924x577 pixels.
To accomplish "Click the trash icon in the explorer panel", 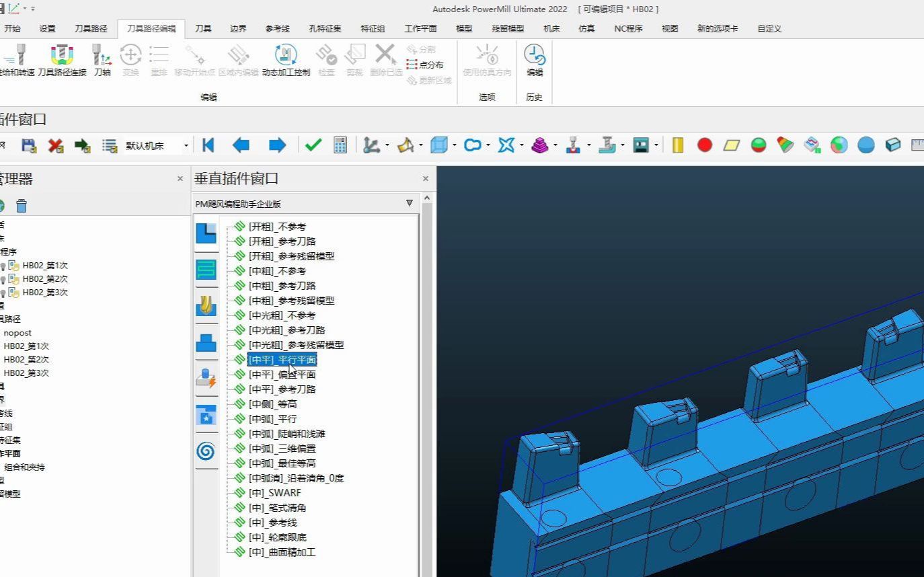I will 22,206.
